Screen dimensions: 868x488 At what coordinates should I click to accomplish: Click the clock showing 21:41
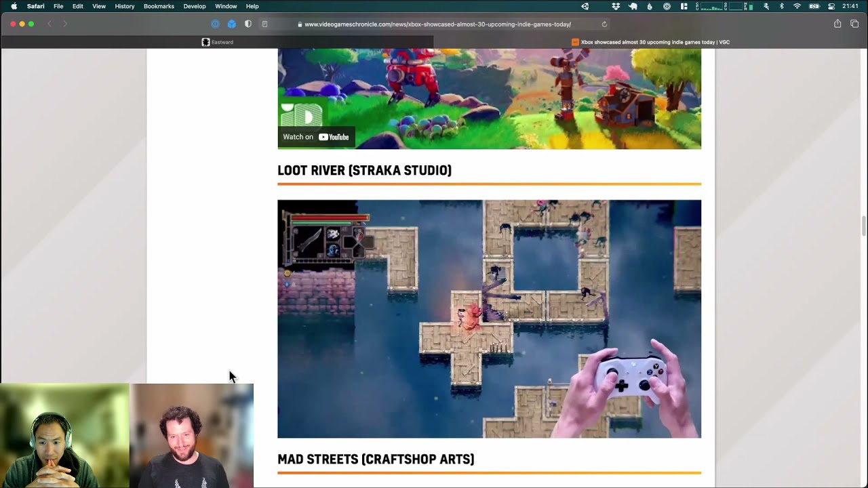click(x=850, y=6)
